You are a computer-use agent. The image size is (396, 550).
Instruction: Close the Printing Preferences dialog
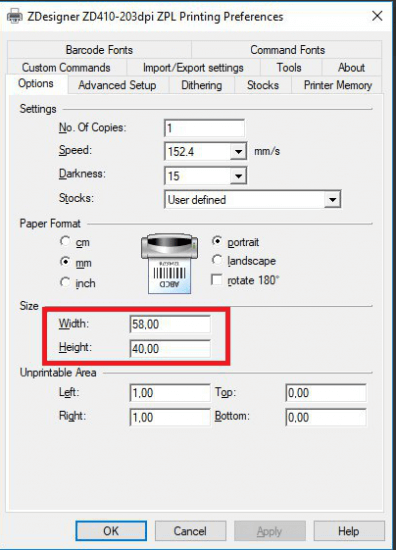[x=377, y=16]
